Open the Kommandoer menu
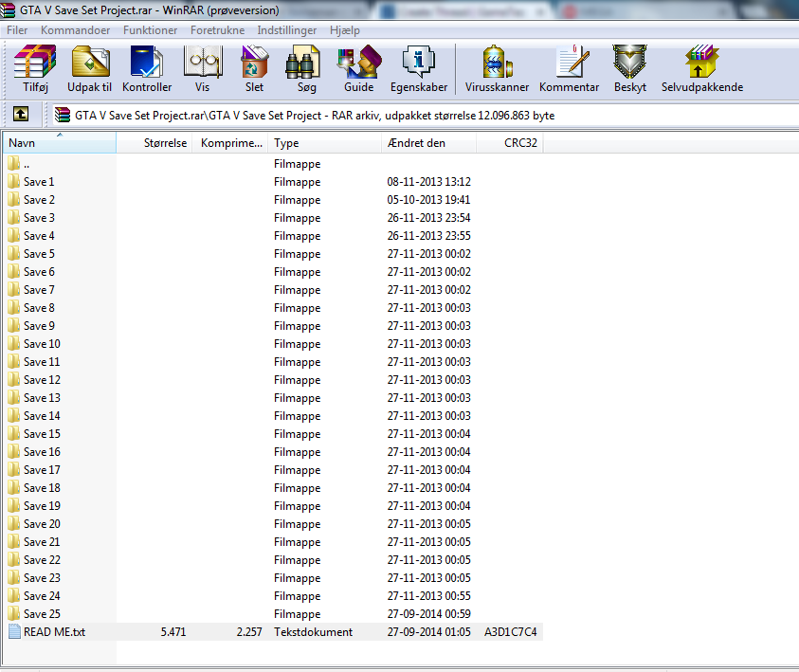The height and width of the screenshot is (672, 799). coord(76,30)
